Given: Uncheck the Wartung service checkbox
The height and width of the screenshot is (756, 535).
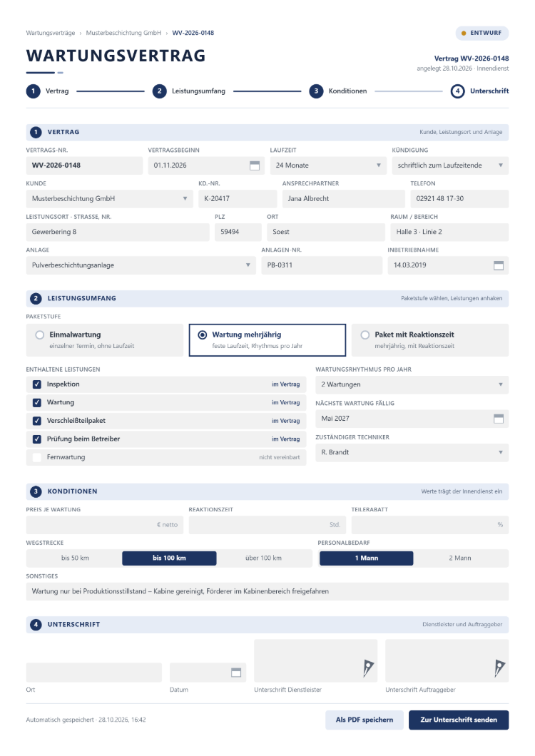Looking at the screenshot, I should (36, 402).
